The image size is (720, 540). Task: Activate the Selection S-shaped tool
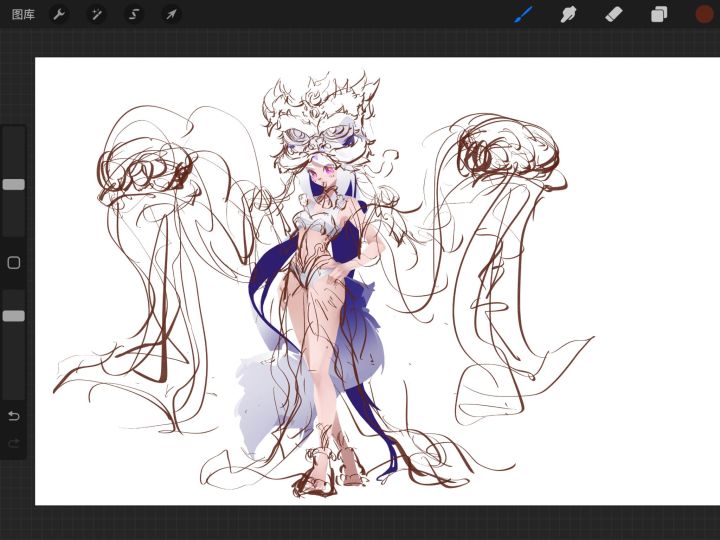click(134, 15)
